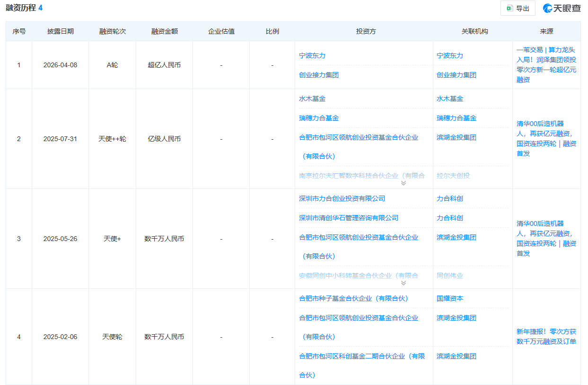Select the date cell 2025-07-31
Viewport: 588px width, 385px height.
point(60,139)
